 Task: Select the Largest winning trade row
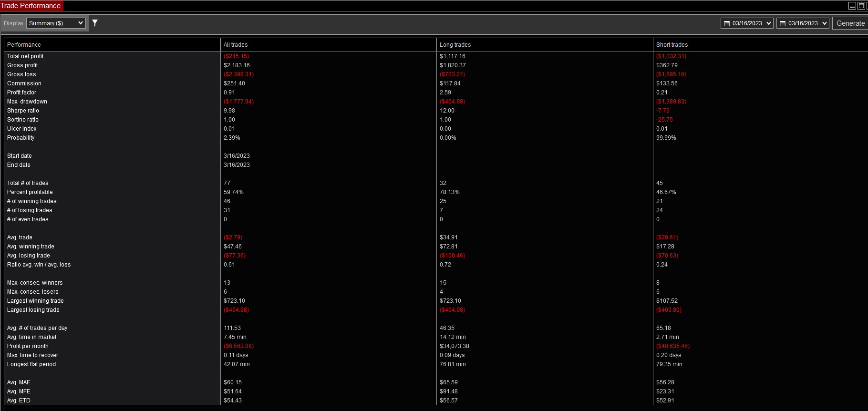click(35, 301)
